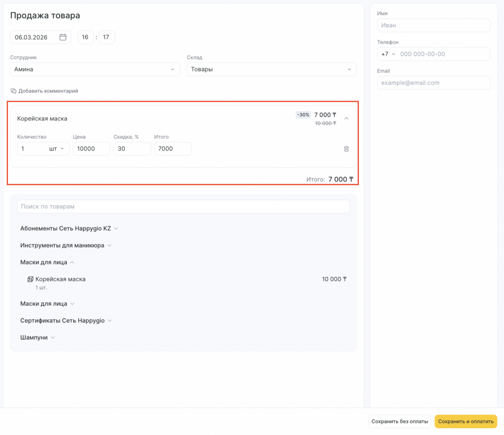This screenshot has height=435, width=504.
Task: Focus the Email input field
Action: [x=434, y=83]
